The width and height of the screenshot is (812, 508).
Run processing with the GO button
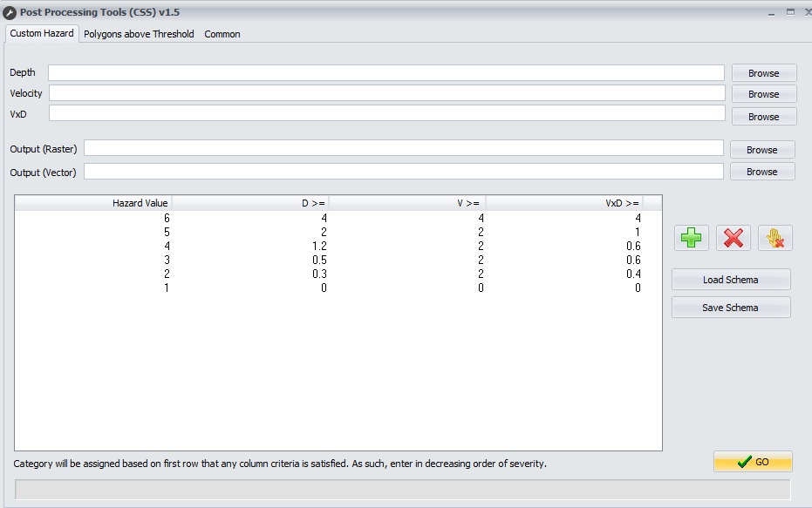coord(753,462)
